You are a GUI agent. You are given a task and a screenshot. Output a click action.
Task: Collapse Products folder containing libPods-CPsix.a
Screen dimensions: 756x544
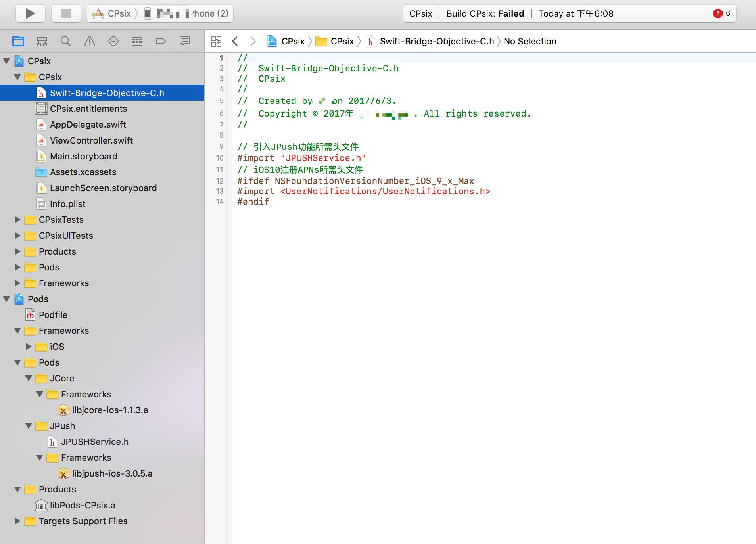pyautogui.click(x=17, y=489)
